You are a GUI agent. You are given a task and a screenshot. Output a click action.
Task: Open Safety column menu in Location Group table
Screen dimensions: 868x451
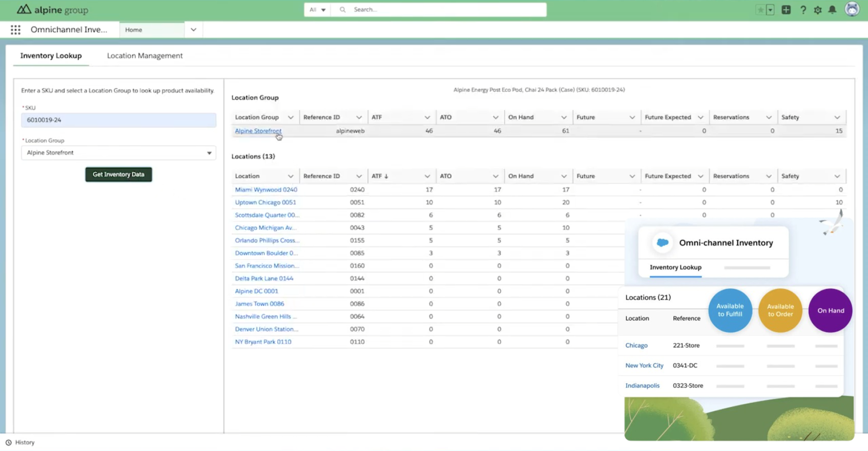837,117
